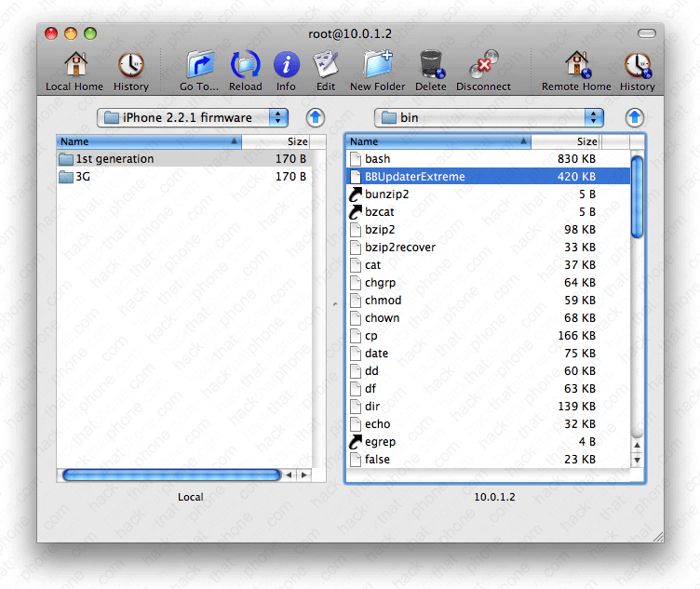The width and height of the screenshot is (700, 589).
Task: Click the local pane horizontal scrollbar
Action: 171,475
